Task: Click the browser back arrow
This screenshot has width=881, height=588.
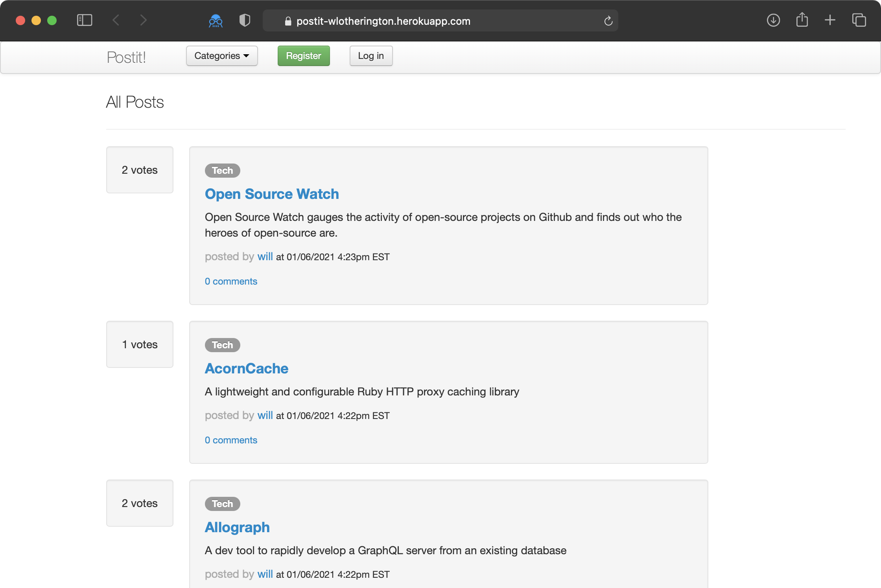Action: coord(116,20)
